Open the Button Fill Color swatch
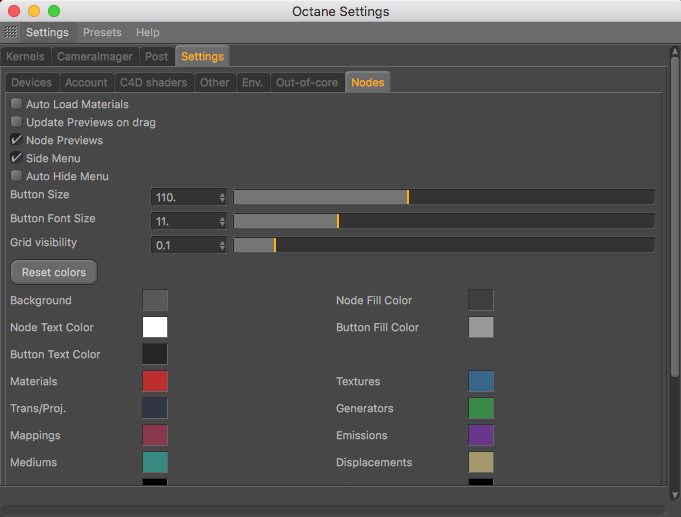The image size is (681, 517). coord(481,327)
